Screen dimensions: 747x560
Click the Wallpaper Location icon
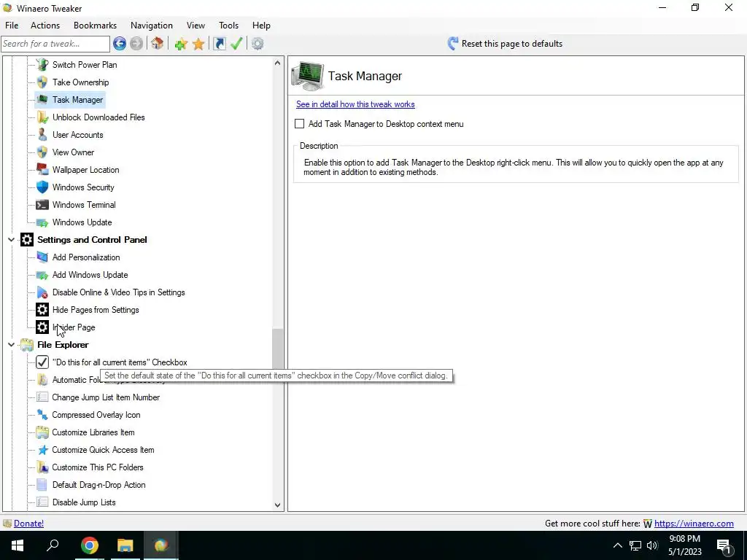pyautogui.click(x=42, y=170)
